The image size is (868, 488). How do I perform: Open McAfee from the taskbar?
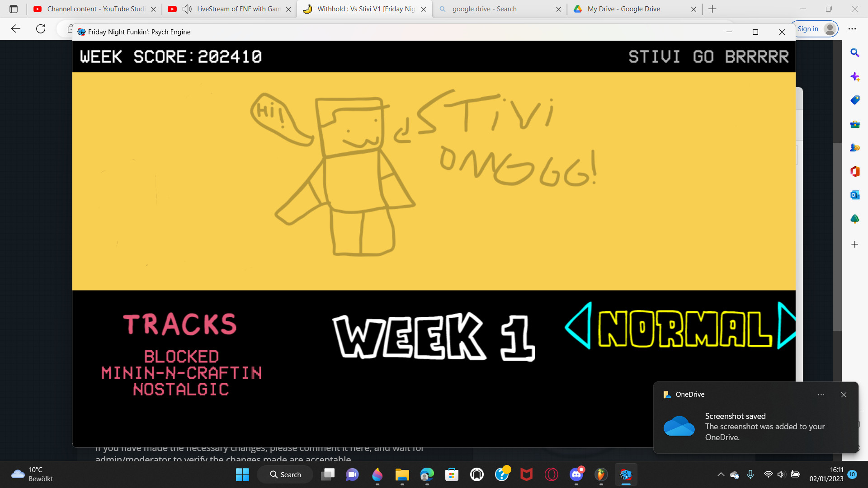526,474
